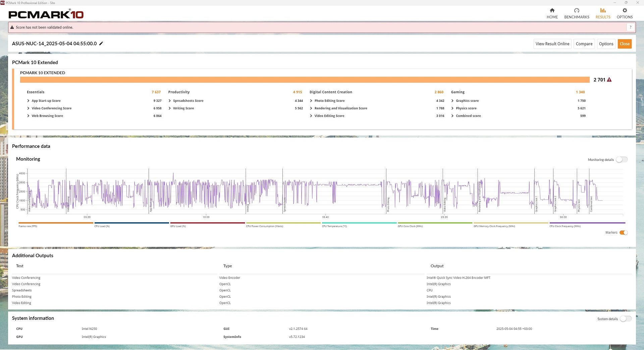Go to the Home icon
The height and width of the screenshot is (350, 644).
pyautogui.click(x=552, y=10)
